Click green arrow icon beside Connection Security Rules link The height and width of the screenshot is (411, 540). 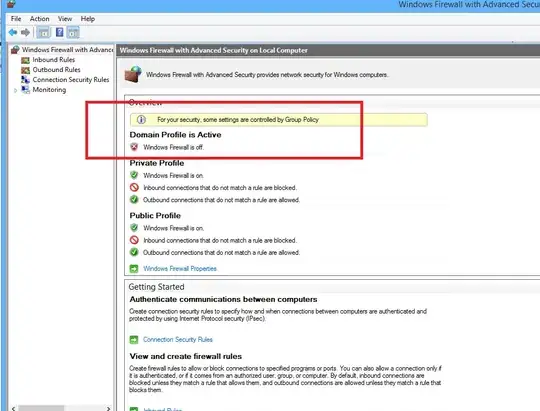click(x=134, y=340)
